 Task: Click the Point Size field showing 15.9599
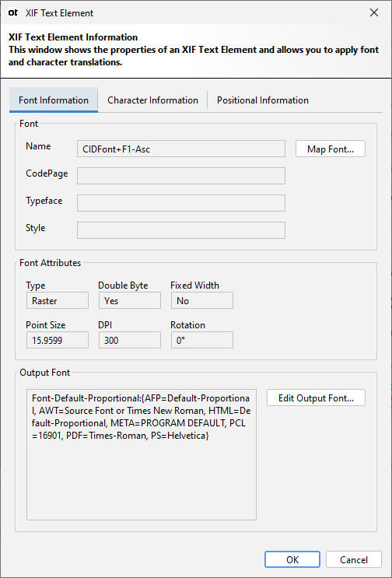(x=58, y=340)
